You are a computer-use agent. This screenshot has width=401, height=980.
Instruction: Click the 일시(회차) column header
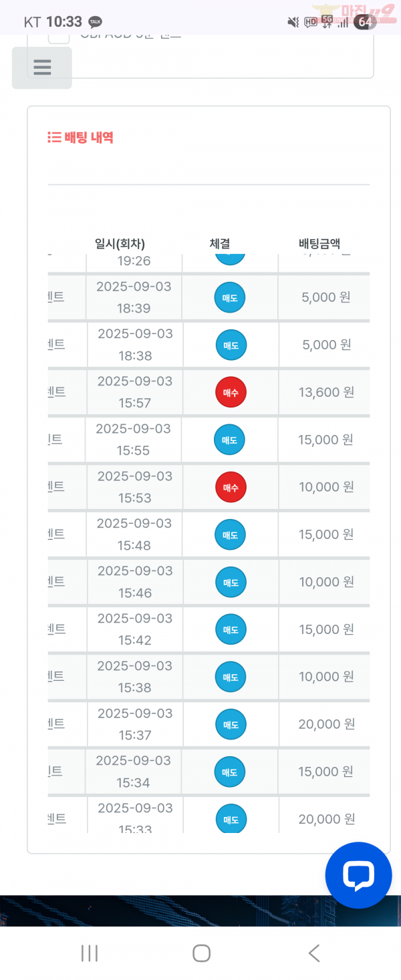(120, 244)
